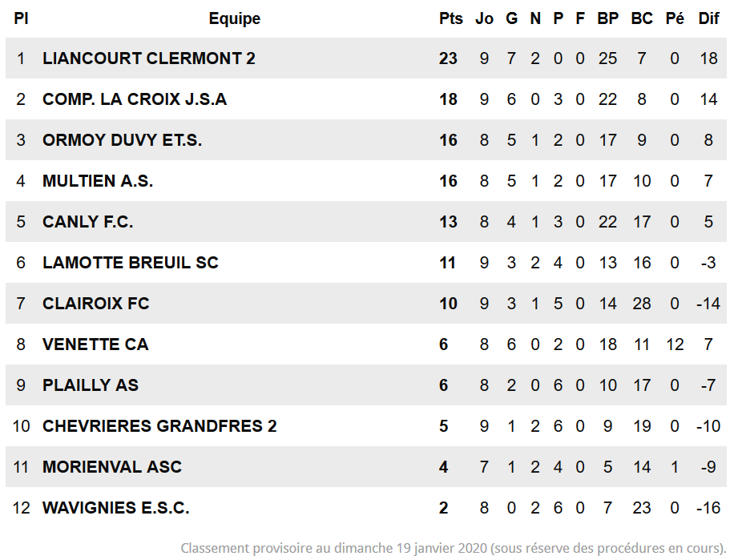Click WAVIGNIES E.S.C. at the bottom

(115, 508)
